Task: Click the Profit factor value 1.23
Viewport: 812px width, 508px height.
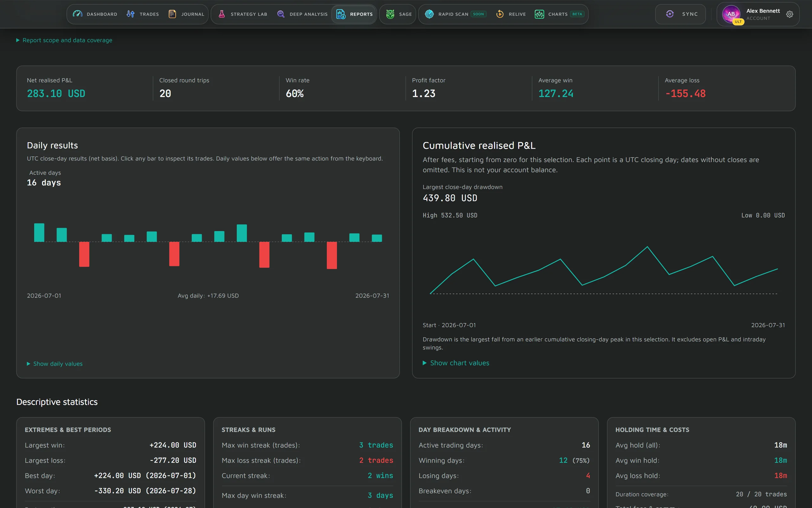Action: [423, 93]
